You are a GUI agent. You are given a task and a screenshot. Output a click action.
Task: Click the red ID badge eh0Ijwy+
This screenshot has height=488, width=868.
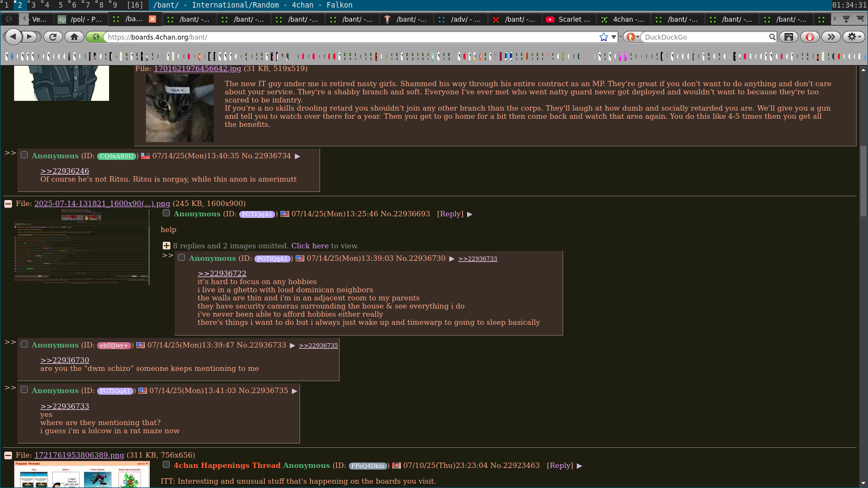click(114, 345)
